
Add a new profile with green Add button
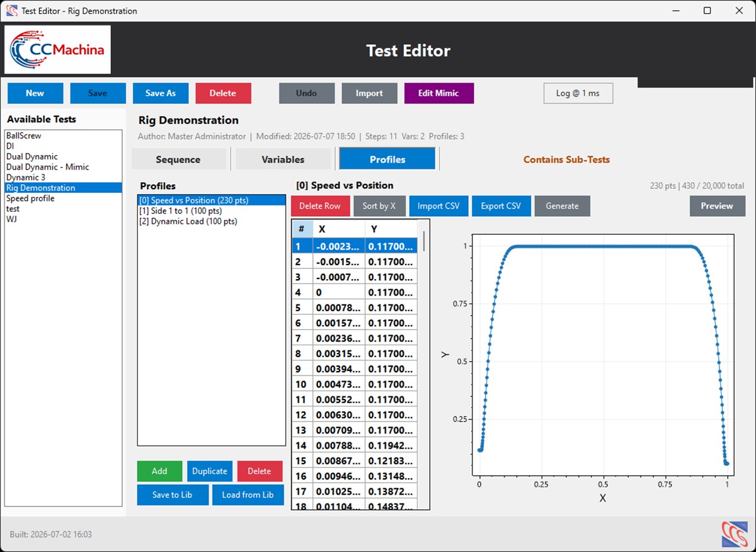tap(159, 471)
